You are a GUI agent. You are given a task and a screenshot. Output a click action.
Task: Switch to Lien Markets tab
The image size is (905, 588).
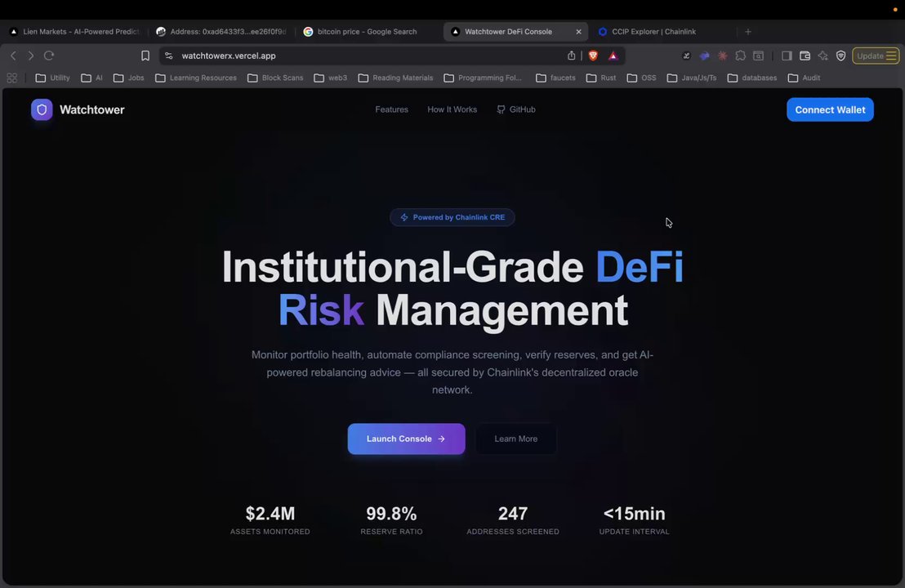pos(75,32)
